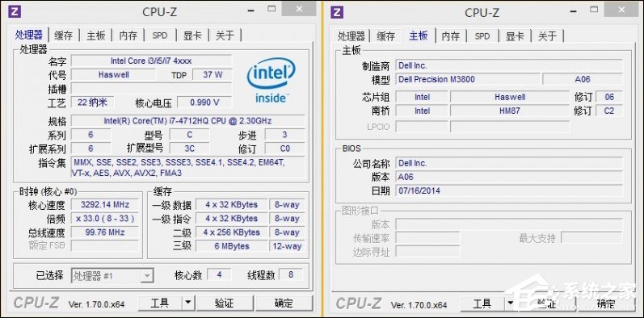644x318 pixels.
Task: Click L3 cache value 6 MBytes
Action: click(232, 246)
